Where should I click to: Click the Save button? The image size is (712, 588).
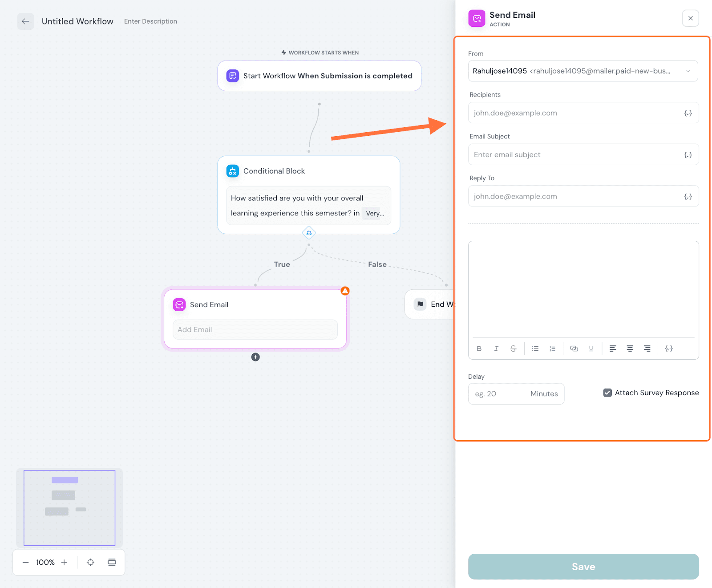click(x=583, y=567)
